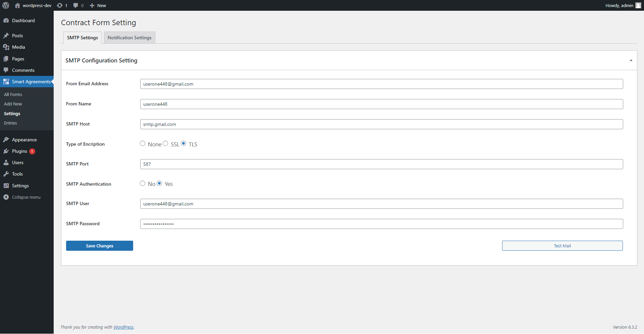Image resolution: width=644 pixels, height=334 pixels.
Task: Click the Comments icon in sidebar
Action: tap(6, 70)
